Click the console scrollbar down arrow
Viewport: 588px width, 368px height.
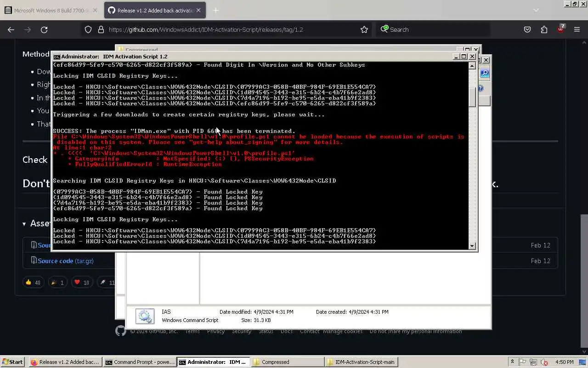472,246
